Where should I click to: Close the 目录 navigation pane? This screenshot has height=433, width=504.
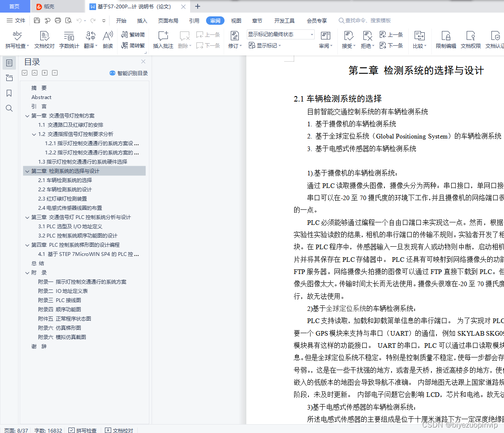[x=143, y=61]
